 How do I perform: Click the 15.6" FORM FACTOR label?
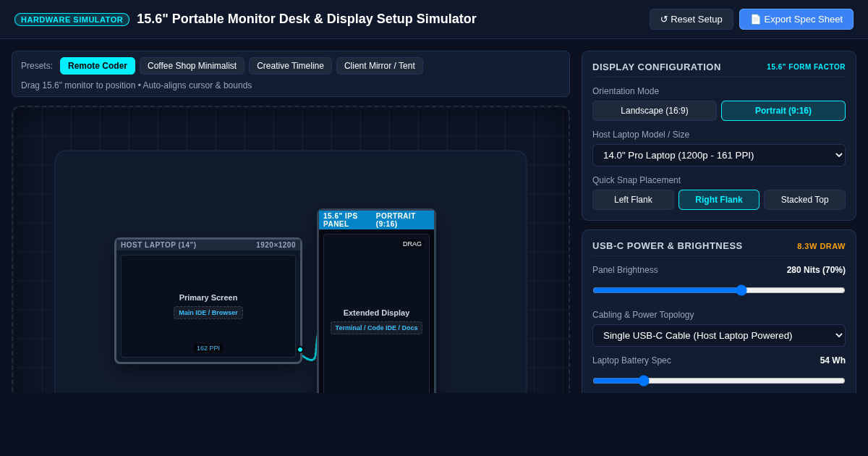click(806, 67)
